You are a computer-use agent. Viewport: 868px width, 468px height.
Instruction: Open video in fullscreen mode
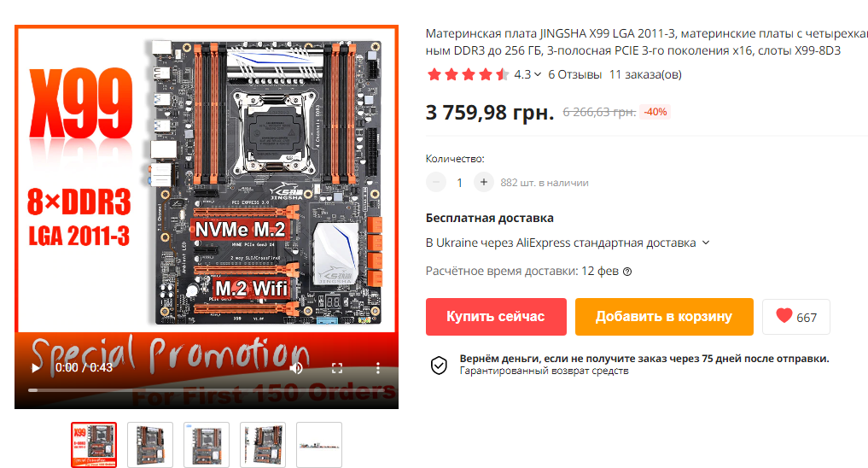337,368
